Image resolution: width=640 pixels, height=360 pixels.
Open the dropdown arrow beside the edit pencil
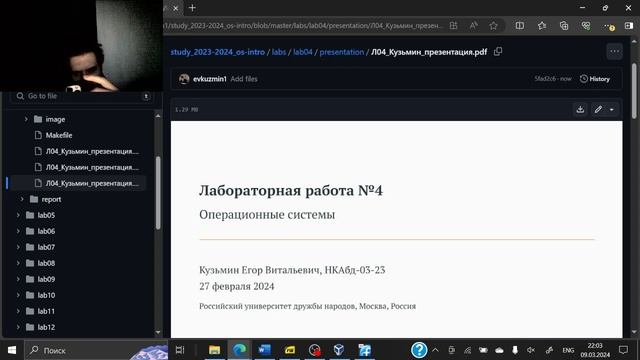pos(611,109)
